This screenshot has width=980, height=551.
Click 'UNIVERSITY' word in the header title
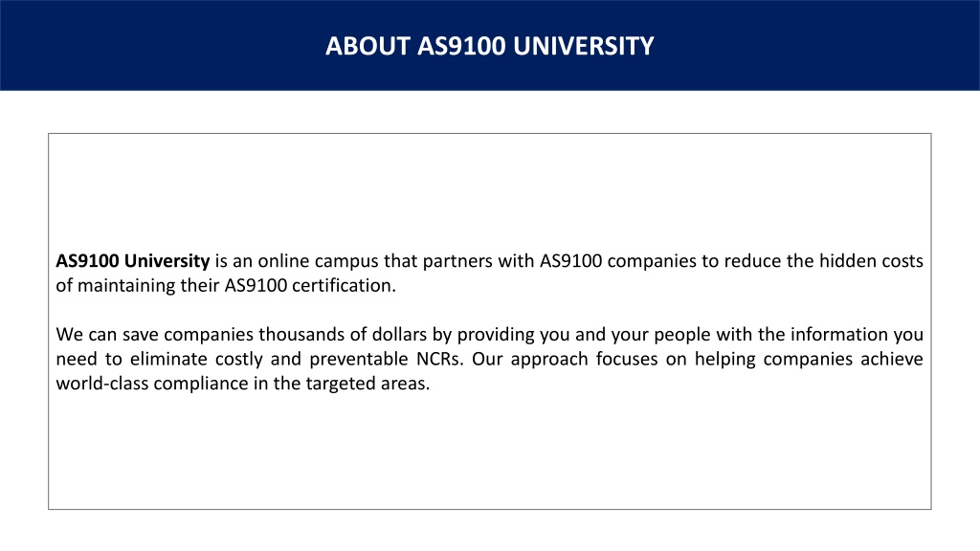(x=584, y=46)
